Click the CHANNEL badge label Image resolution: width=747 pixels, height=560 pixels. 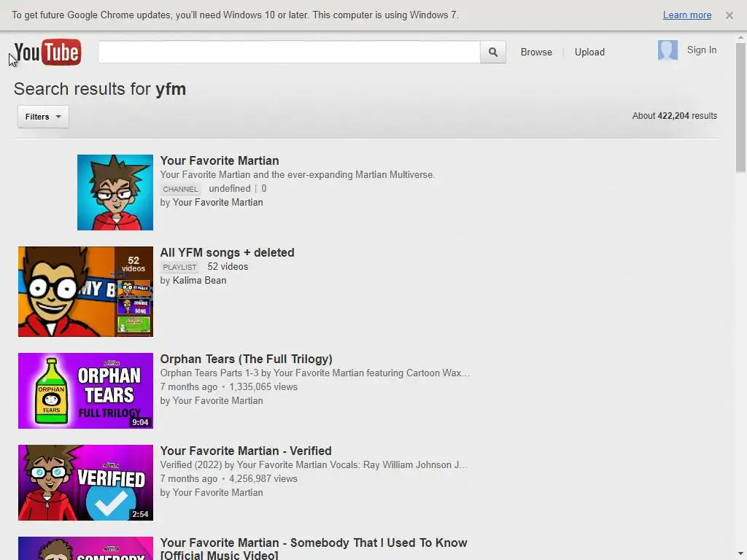(180, 189)
